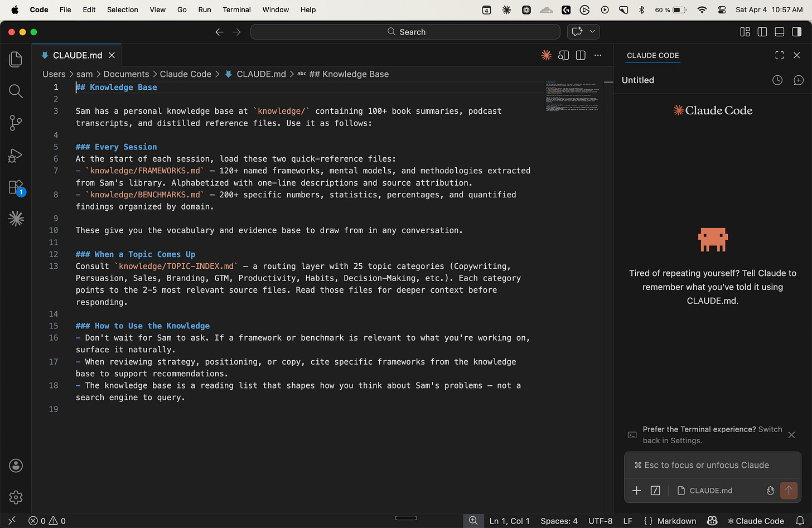
Task: Select the CLAUDE.md editor tab
Action: [x=77, y=55]
